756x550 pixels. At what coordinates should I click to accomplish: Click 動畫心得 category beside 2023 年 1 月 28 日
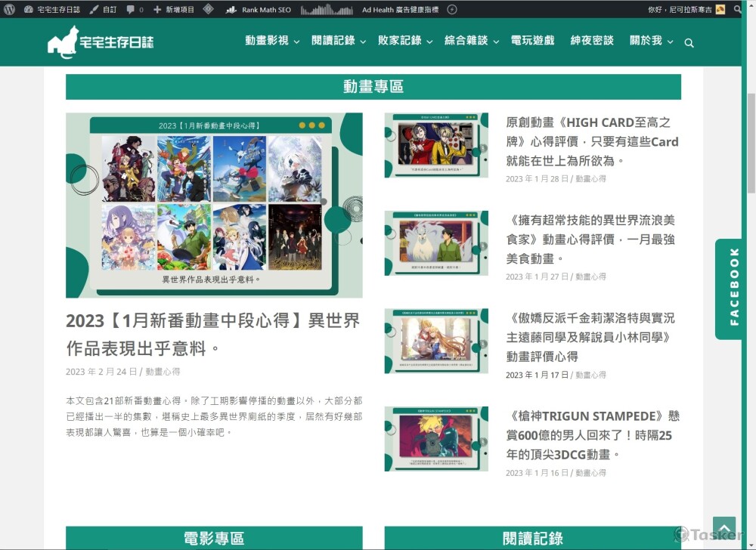coord(590,179)
